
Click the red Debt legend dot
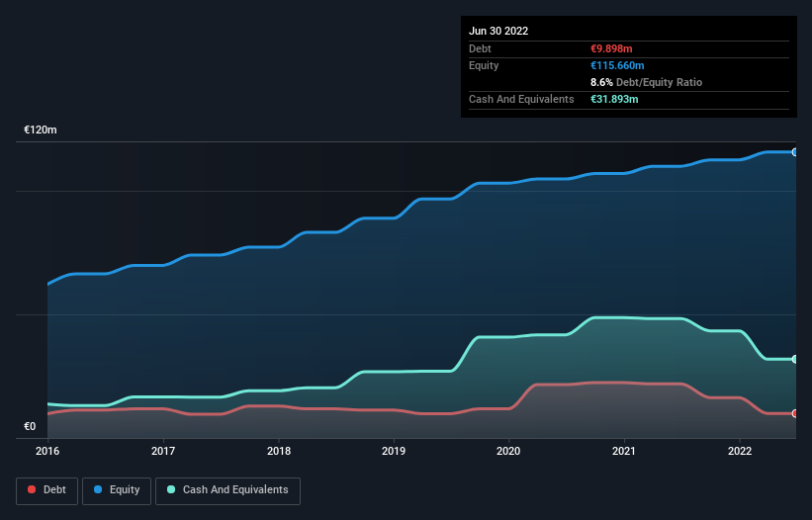pos(32,489)
